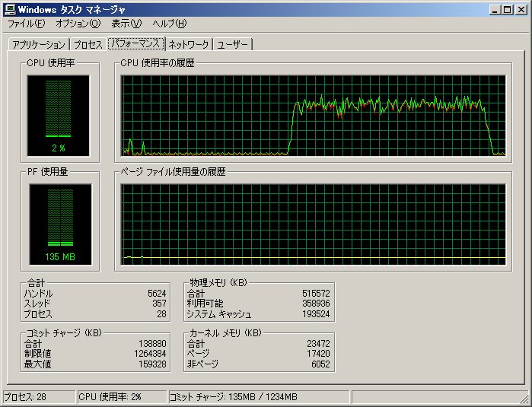
Task: Click status bar コミット チャージ: 135MB / 1234MB
Action: pos(260,397)
